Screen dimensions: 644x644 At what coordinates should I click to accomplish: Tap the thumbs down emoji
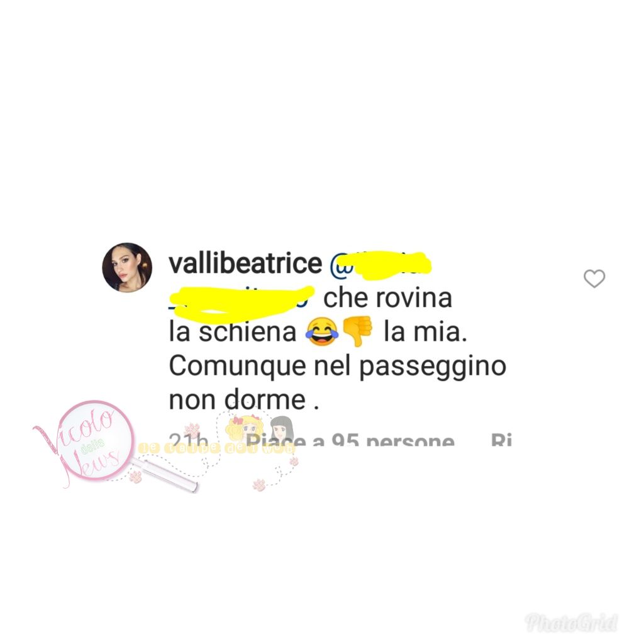pos(358,331)
